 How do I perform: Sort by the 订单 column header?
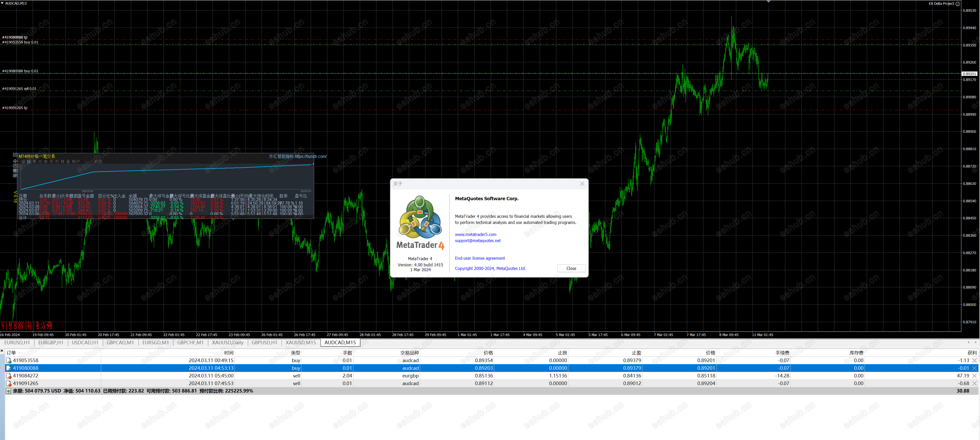(11, 353)
